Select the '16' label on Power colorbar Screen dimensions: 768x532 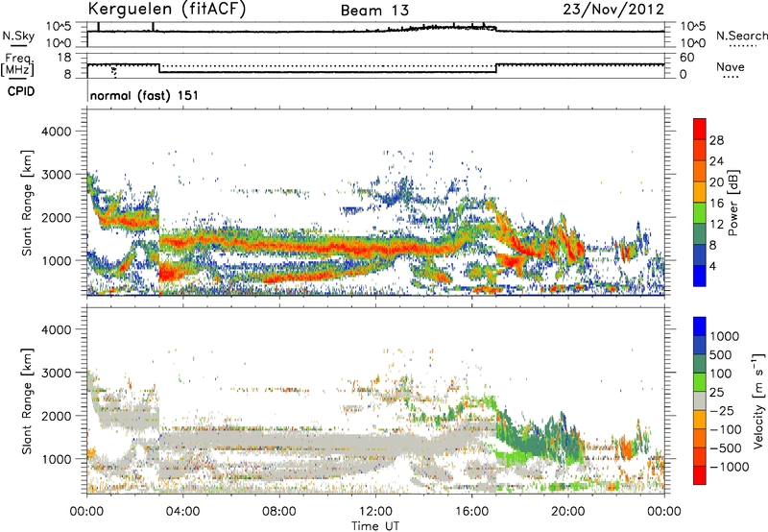tap(716, 204)
